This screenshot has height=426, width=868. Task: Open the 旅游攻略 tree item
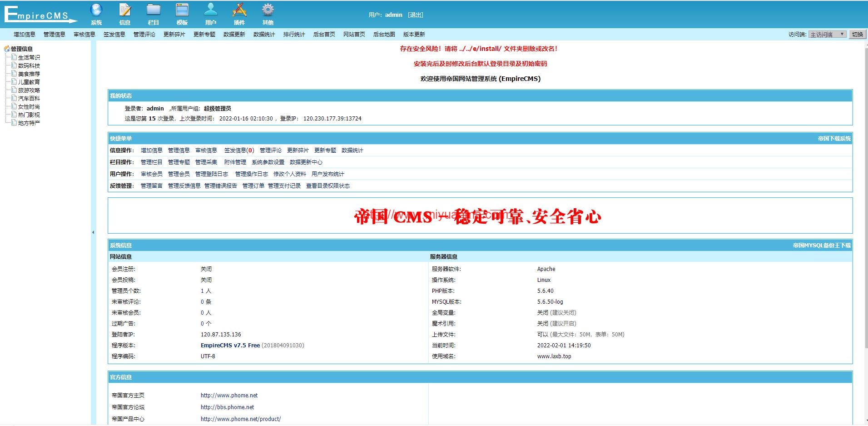click(x=29, y=90)
